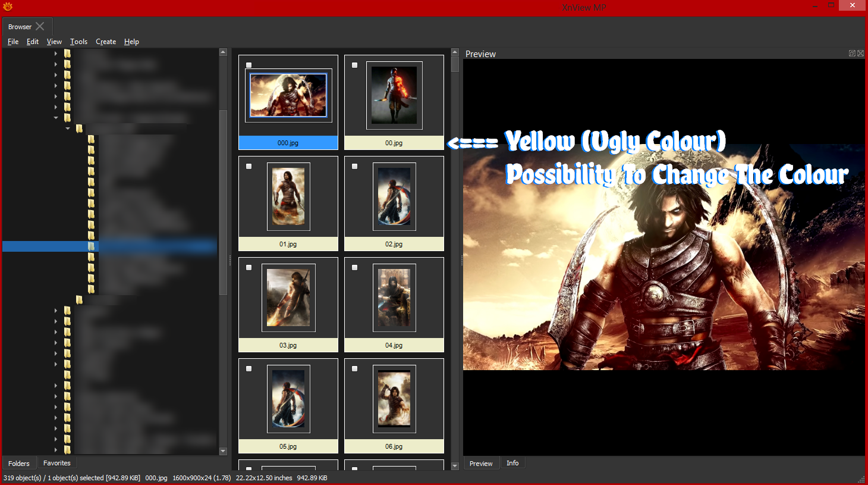Click the large preview image
Image resolution: width=868 pixels, height=485 pixels.
(x=664, y=256)
